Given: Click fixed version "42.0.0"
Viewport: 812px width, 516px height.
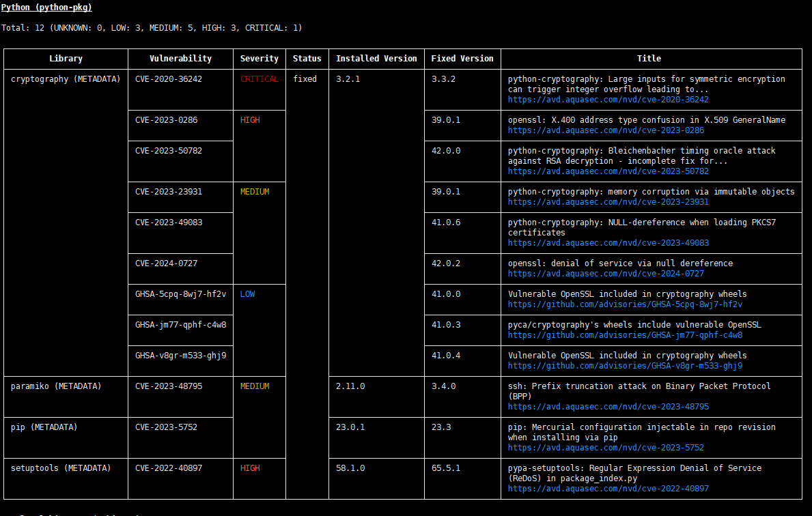Looking at the screenshot, I should click(x=446, y=151).
